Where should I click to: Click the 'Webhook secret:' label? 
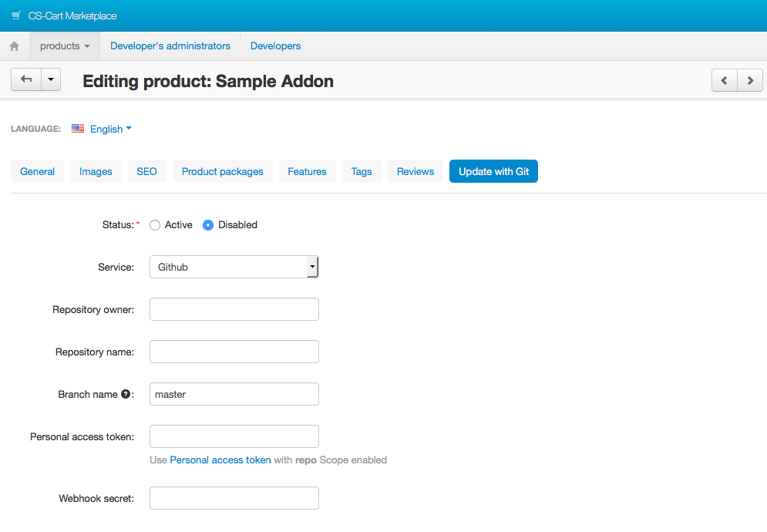tap(96, 498)
